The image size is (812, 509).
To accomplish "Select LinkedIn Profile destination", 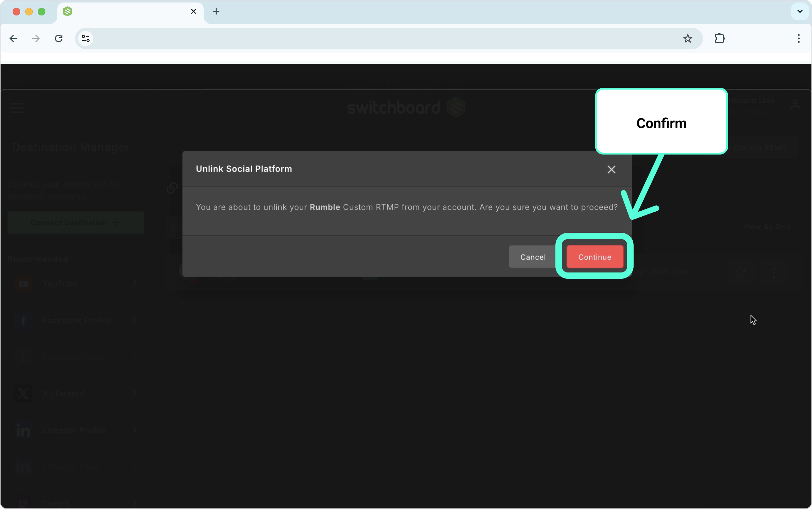I will click(x=76, y=430).
